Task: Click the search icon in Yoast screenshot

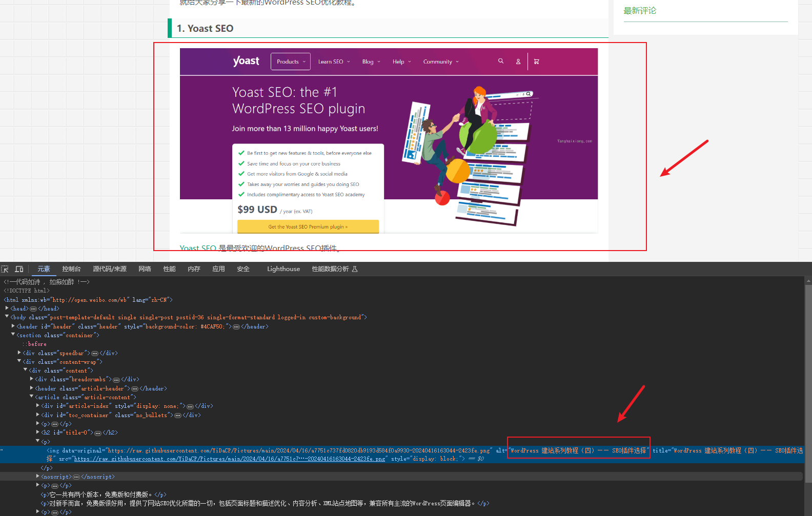Action: [501, 61]
